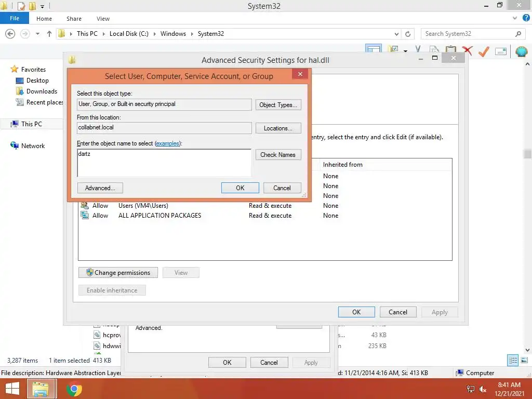Click the Cut scissors toolbar icon
Viewport: 532px width, 399px height.
pyautogui.click(x=418, y=49)
